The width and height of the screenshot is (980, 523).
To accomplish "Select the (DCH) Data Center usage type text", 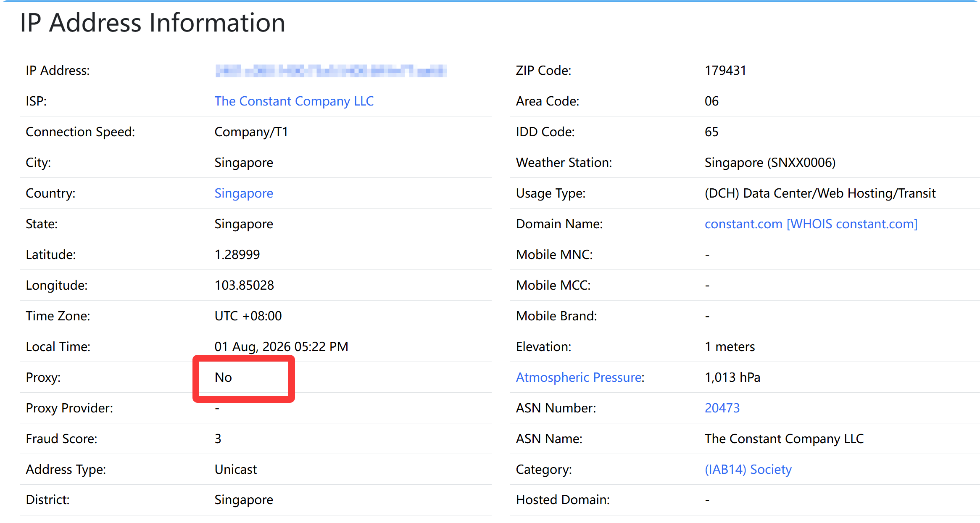I will tap(820, 193).
